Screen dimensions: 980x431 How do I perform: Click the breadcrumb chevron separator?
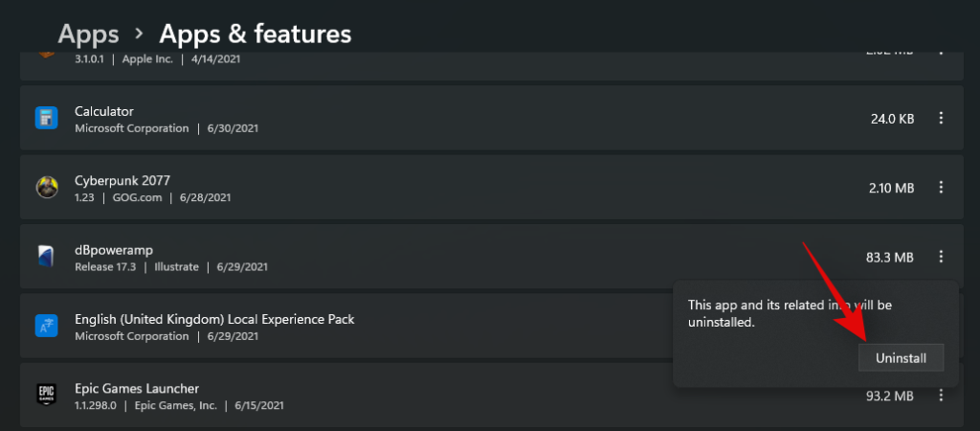pos(140,34)
